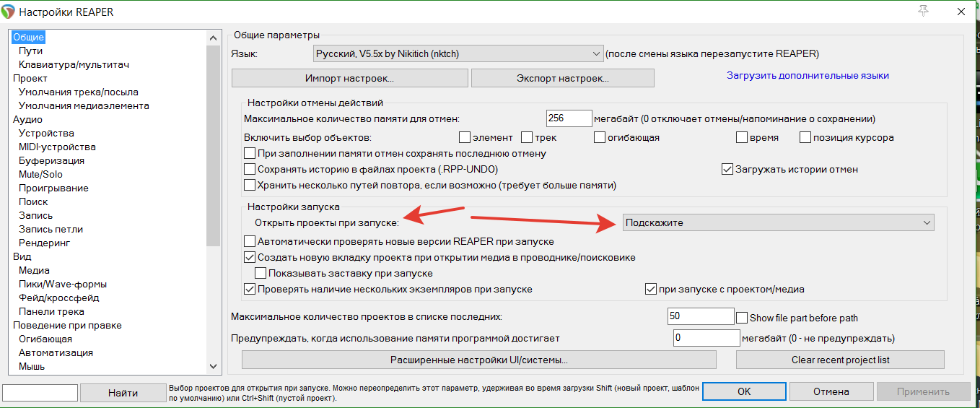Select 'Пути' in the settings tree

pos(30,51)
